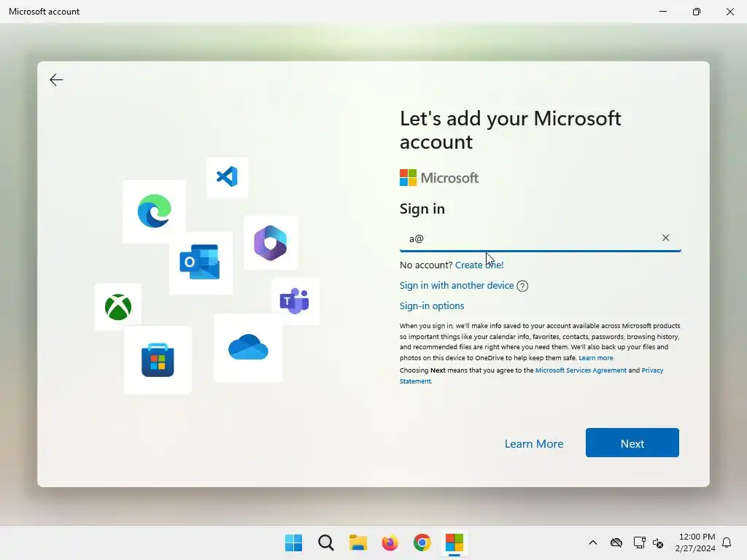
Task: Click the Learn More button
Action: click(534, 443)
